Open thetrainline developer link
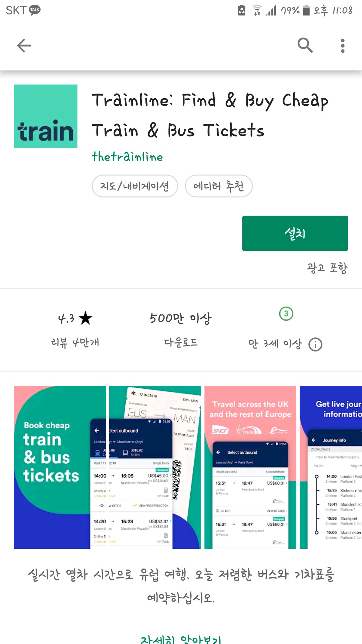 pos(127,157)
